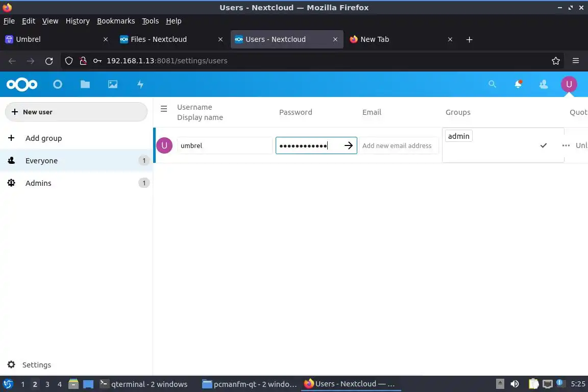Open the unified search magnifier
This screenshot has width=588, height=392.
coord(493,84)
